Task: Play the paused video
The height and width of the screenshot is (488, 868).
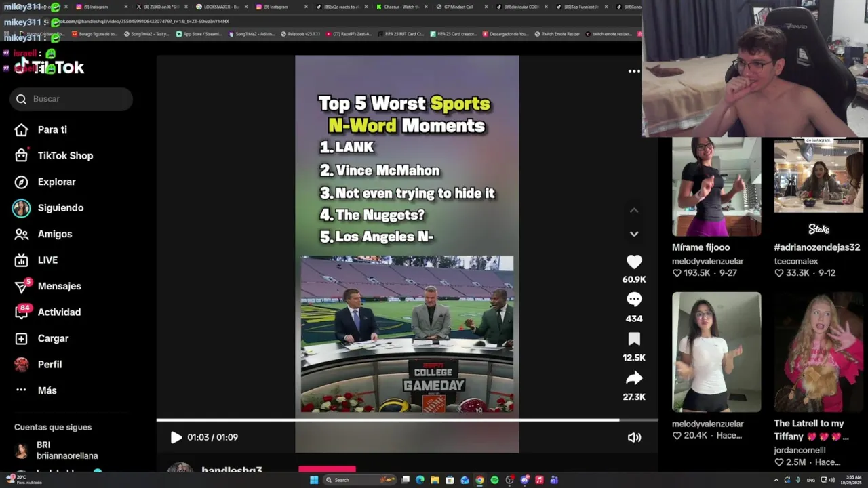Action: [176, 437]
